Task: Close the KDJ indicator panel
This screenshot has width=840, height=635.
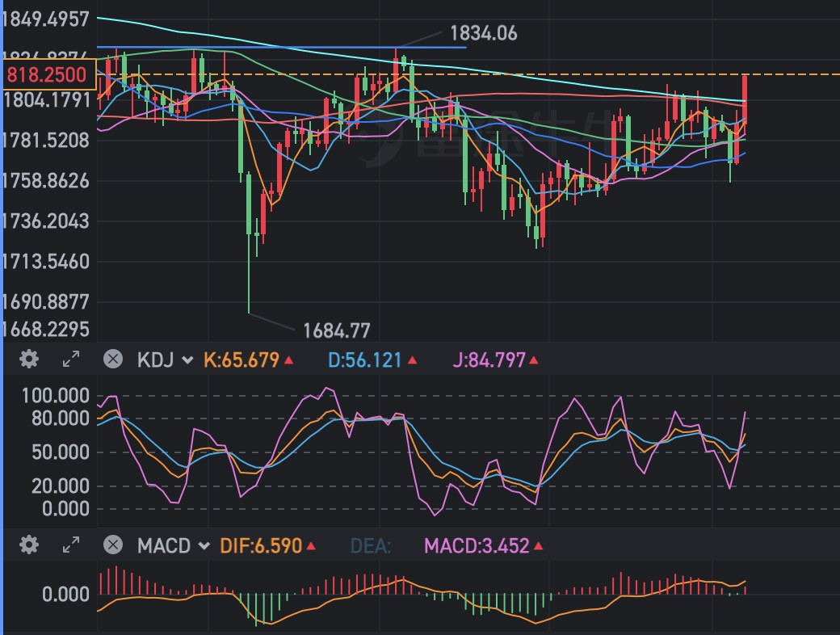Action: click(x=113, y=359)
